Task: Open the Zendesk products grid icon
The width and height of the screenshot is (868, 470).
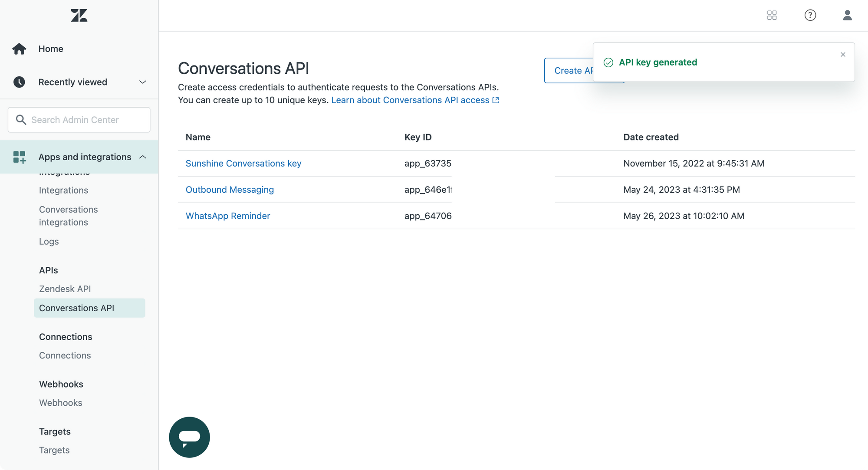Action: pos(772,16)
